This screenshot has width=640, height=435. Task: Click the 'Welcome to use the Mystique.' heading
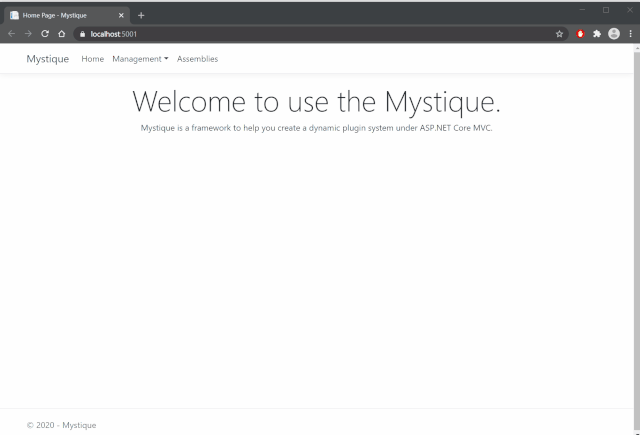click(316, 102)
